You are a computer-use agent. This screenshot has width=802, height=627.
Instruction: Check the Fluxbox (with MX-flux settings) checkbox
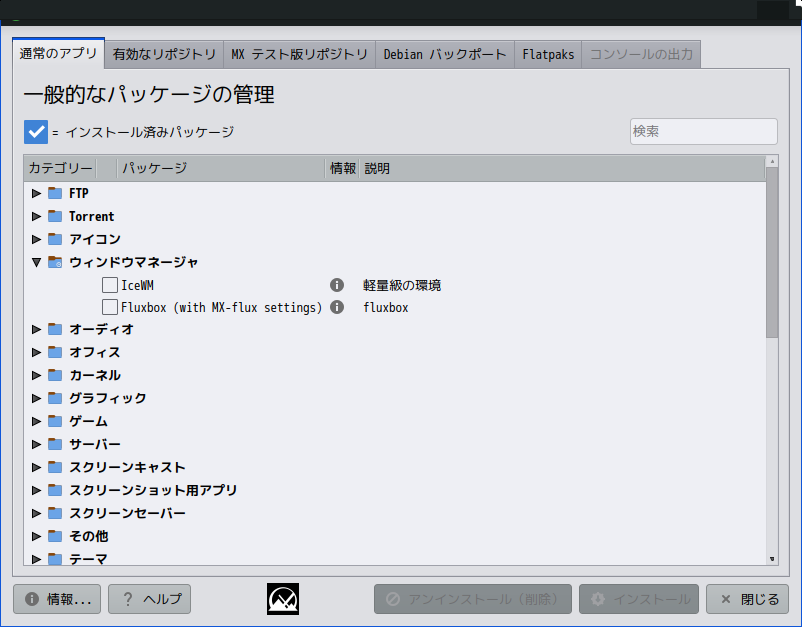(110, 307)
